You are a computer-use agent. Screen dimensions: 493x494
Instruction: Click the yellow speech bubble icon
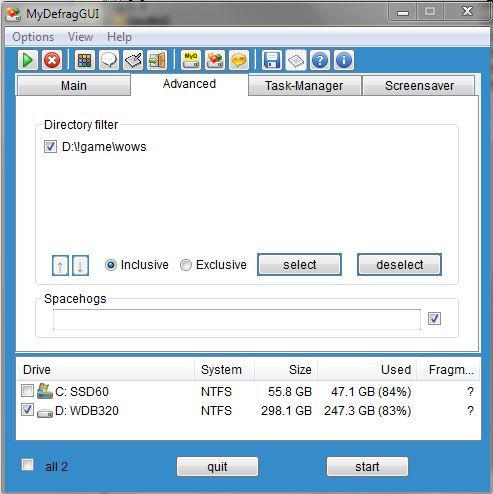pyautogui.click(x=239, y=60)
